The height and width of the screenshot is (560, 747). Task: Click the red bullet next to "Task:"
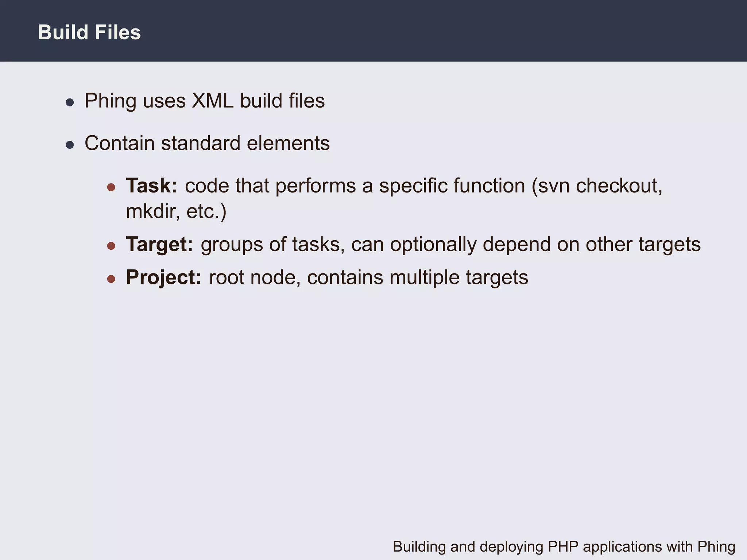(x=111, y=188)
